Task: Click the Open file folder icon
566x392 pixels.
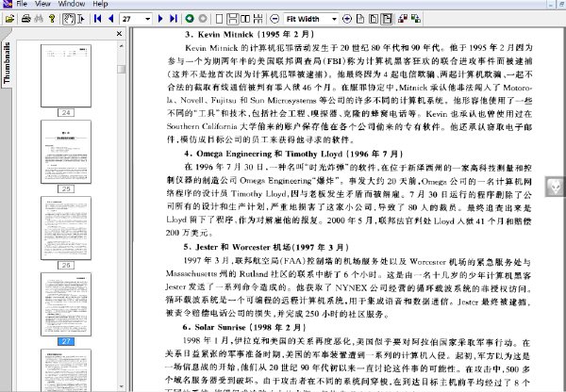Action: point(9,19)
